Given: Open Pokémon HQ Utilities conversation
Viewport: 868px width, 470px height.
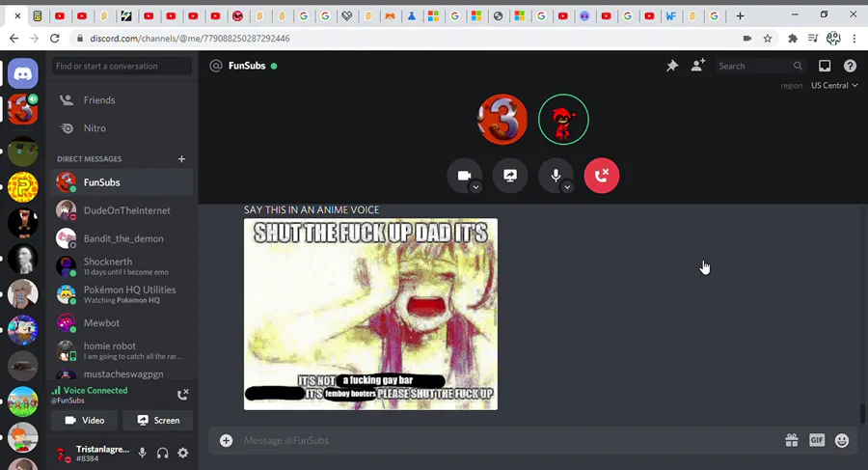Looking at the screenshot, I should pos(122,295).
